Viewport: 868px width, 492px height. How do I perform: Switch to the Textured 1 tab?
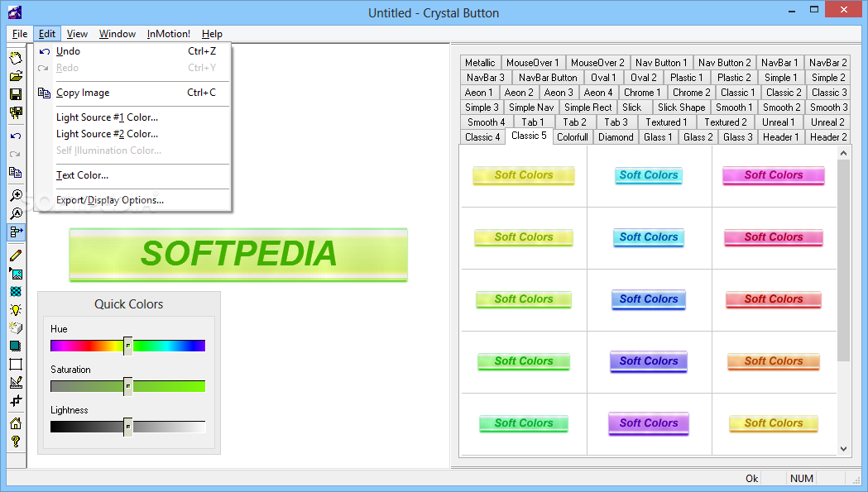(666, 122)
